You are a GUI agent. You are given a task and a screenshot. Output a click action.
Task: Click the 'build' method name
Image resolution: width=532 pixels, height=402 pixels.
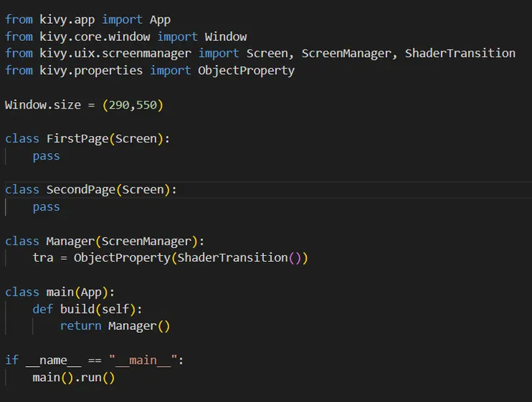tap(78, 309)
